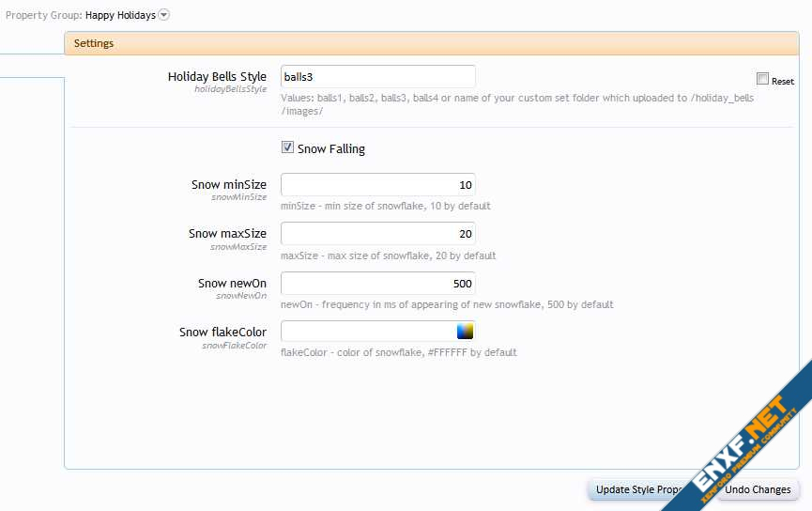812x511 pixels.
Task: Toggle the Snow Falling checkbox
Action: click(x=287, y=147)
